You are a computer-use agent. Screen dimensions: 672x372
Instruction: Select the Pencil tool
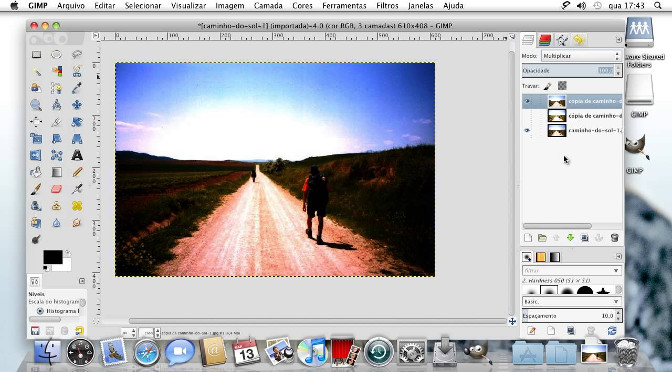tap(77, 172)
